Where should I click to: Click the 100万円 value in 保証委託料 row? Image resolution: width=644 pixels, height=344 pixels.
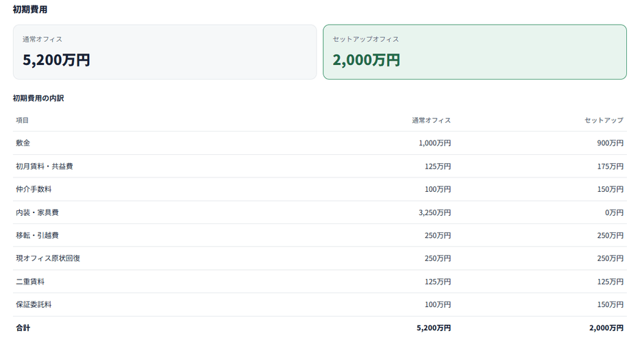[x=437, y=304]
